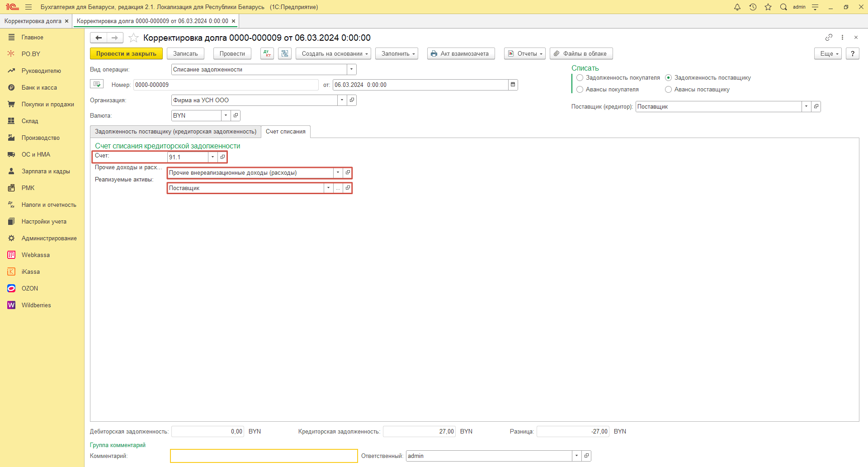Image resolution: width=868 pixels, height=467 pixels.
Task: Open notifications bell
Action: pos(737,7)
